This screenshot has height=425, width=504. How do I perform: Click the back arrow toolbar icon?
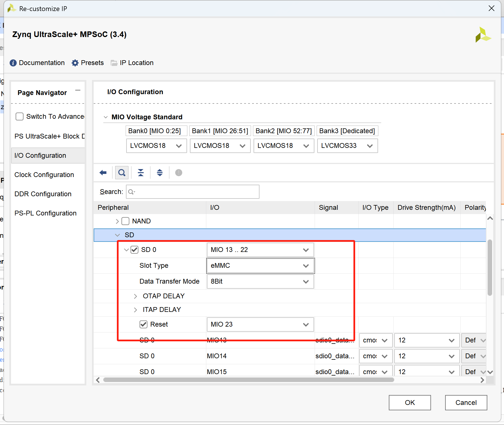103,172
